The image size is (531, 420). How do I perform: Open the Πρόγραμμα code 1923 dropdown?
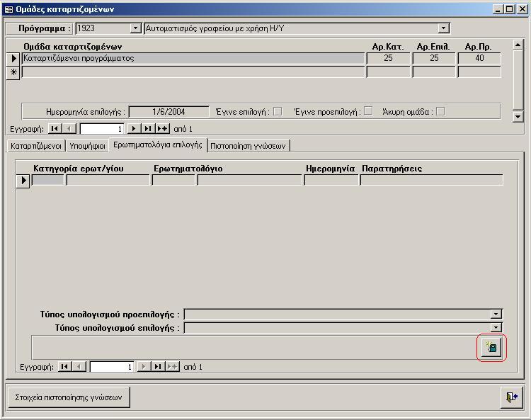136,28
